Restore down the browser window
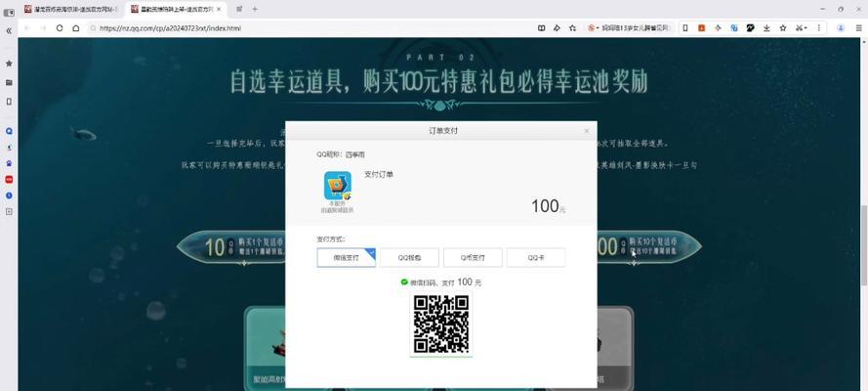This screenshot has height=391, width=868. 841,9
